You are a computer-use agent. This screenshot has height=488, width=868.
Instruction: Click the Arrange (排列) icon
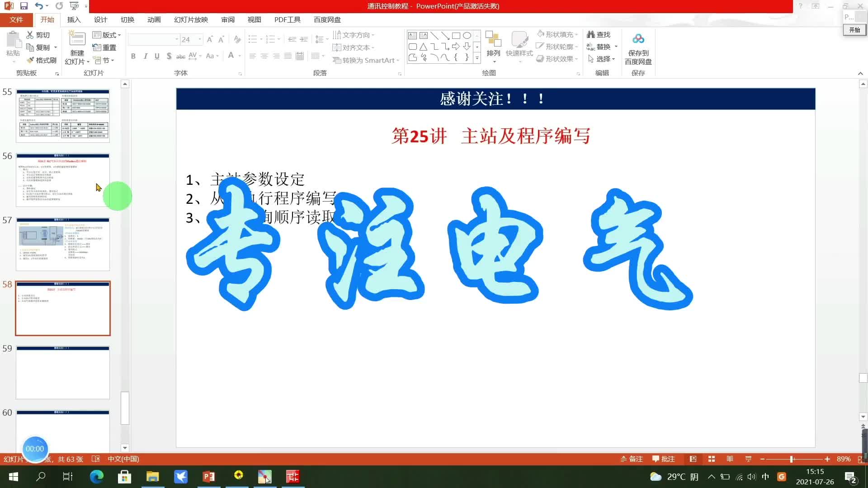pos(493,39)
